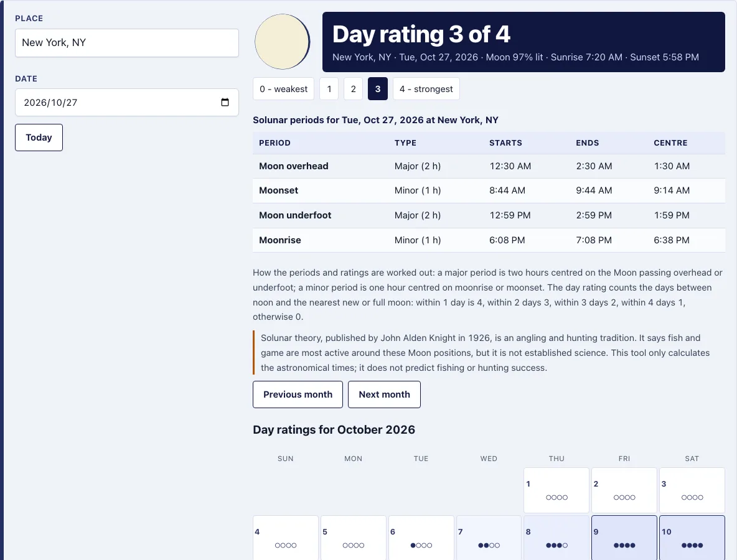This screenshot has height=560, width=737.
Task: Click the SUN weekday header
Action: (x=286, y=459)
